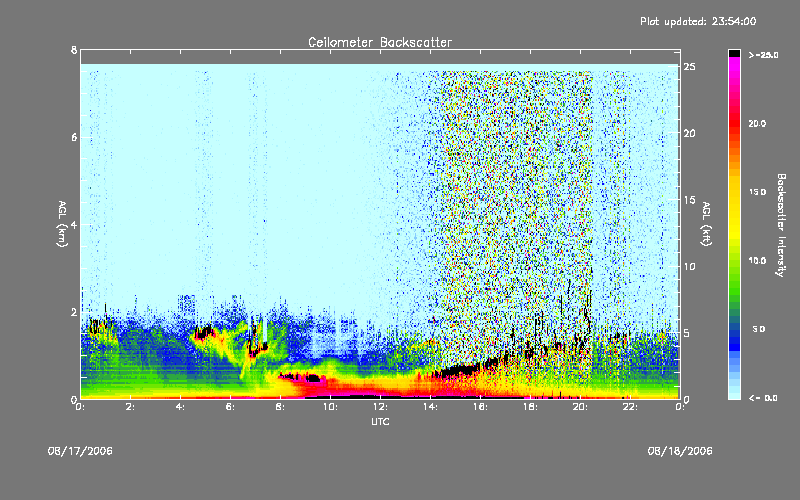Click the blue 5.0 level on colorbar
Screen dimensions: 800x500
tap(734, 329)
